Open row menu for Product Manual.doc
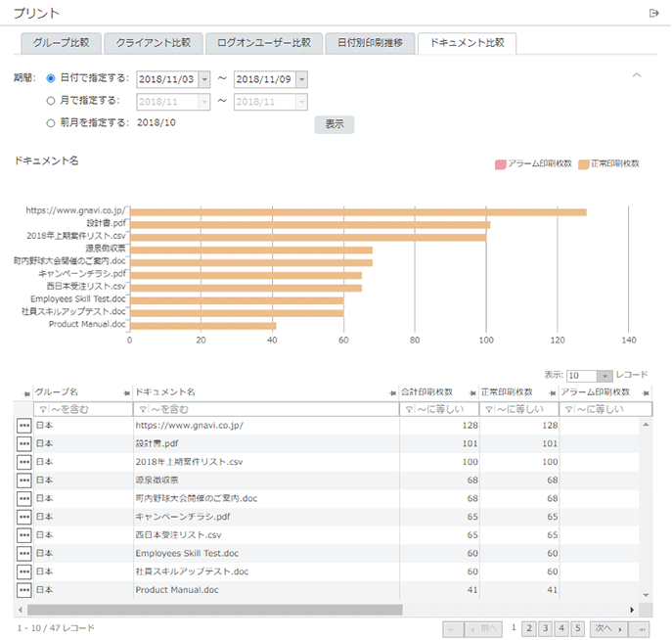Screen dimensions: 672x640 tap(24, 590)
